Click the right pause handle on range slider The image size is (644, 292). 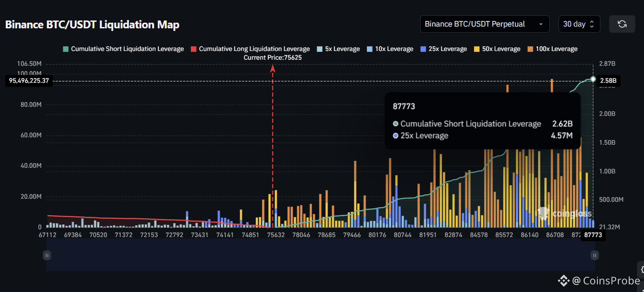594,255
